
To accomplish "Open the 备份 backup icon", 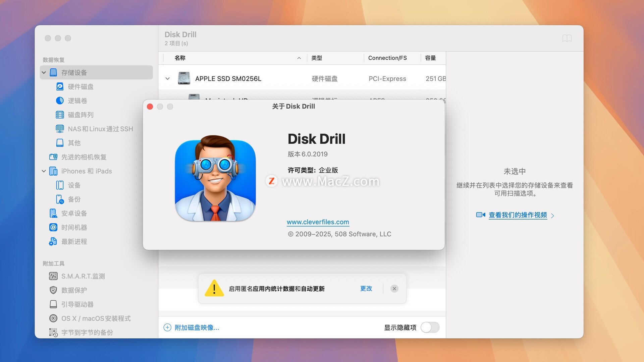I will click(x=60, y=199).
